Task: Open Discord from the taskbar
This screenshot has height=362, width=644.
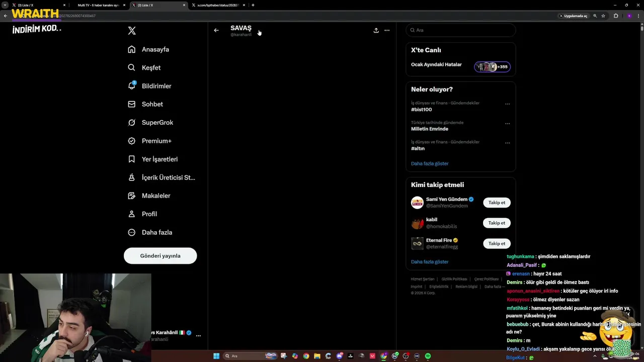Action: (x=340, y=356)
